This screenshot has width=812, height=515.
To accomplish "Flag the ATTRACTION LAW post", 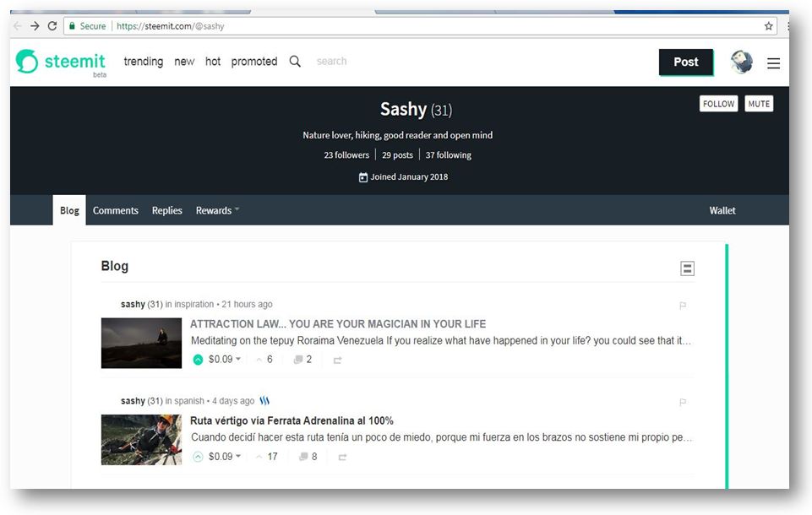I will 683,306.
